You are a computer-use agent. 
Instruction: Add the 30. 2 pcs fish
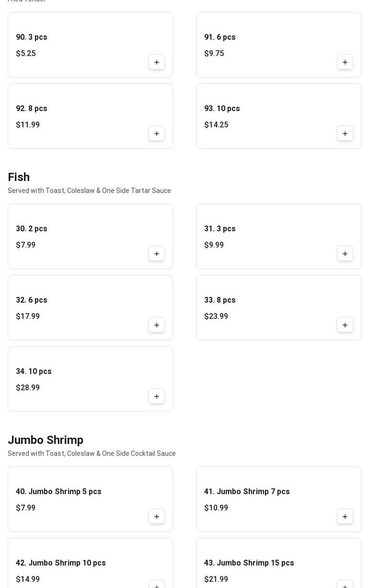157,254
